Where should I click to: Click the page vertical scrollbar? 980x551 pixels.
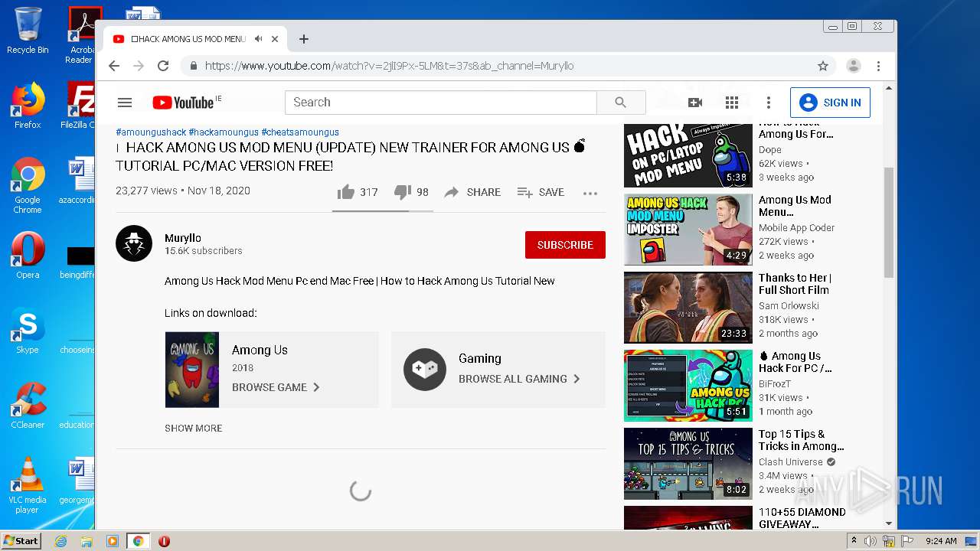tap(889, 222)
